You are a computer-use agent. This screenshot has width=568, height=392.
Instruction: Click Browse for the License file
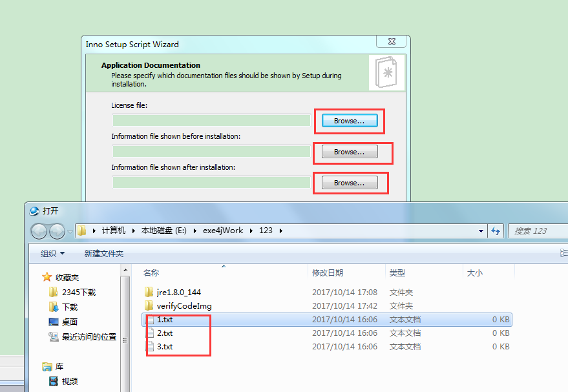click(350, 121)
